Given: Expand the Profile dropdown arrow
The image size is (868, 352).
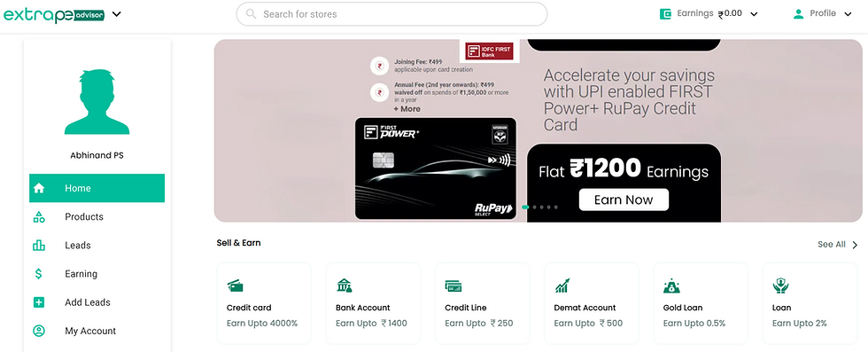Looking at the screenshot, I should tap(848, 14).
